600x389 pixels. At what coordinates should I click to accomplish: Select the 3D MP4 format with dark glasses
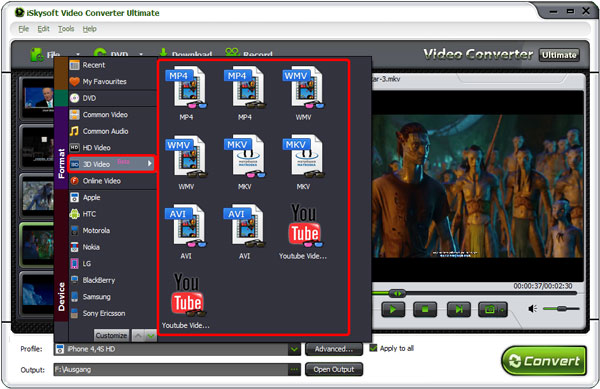point(245,93)
